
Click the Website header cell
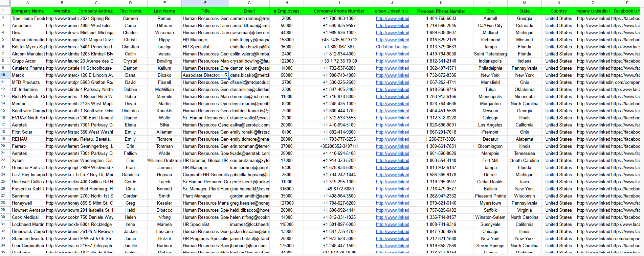tap(62, 11)
